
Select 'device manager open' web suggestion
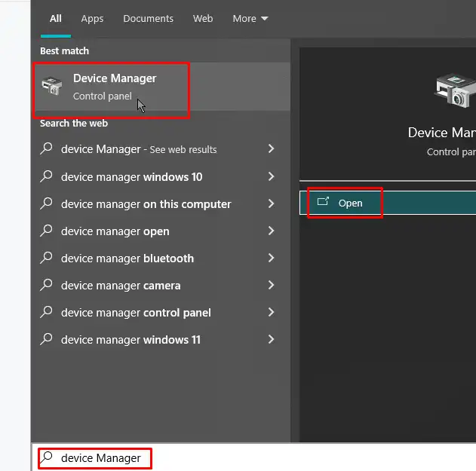(115, 231)
